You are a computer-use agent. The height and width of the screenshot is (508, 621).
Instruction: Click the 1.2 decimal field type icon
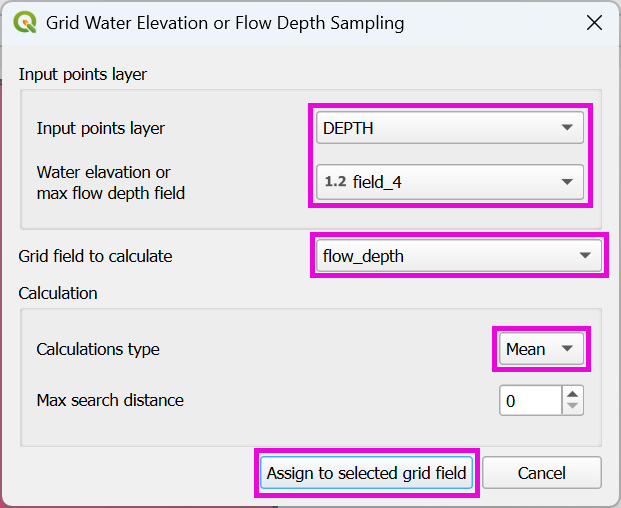[334, 181]
